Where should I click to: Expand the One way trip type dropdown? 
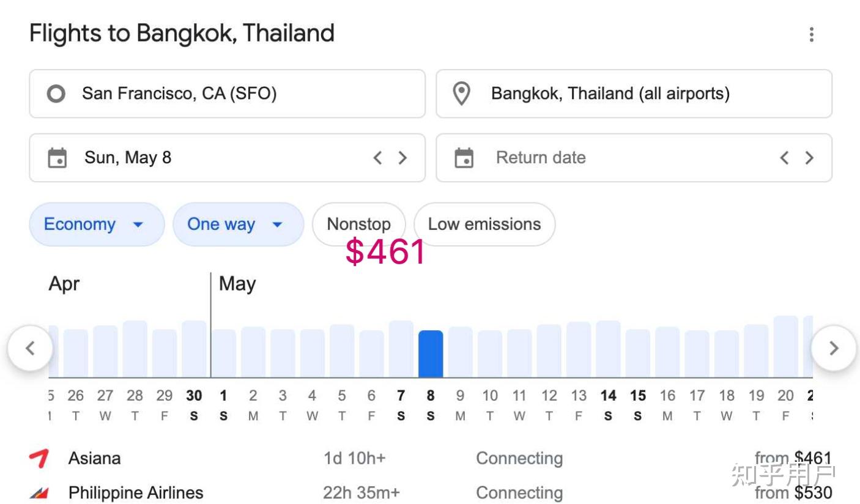tap(238, 224)
